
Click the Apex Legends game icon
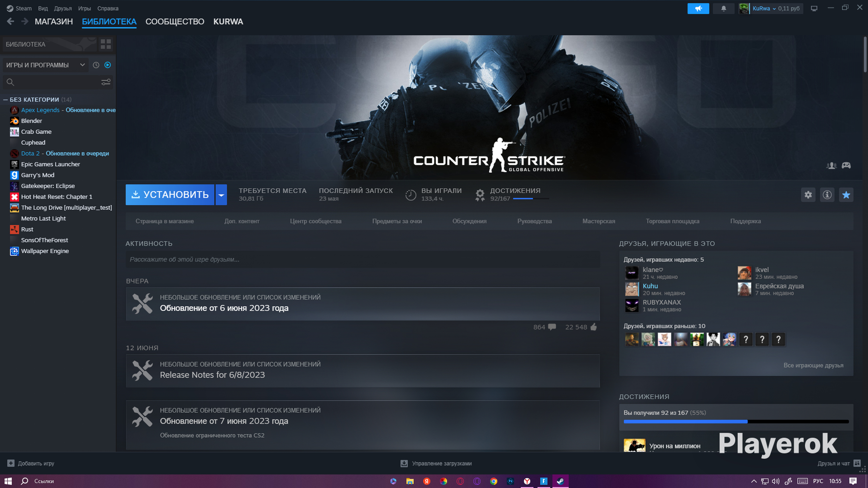click(x=14, y=110)
